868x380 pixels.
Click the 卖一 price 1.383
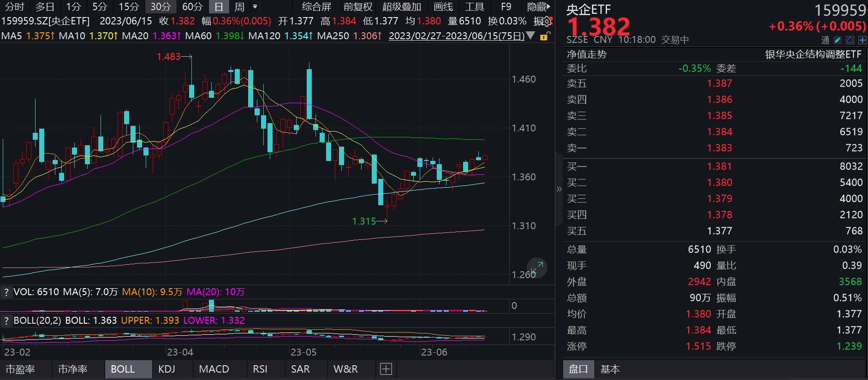pos(719,148)
